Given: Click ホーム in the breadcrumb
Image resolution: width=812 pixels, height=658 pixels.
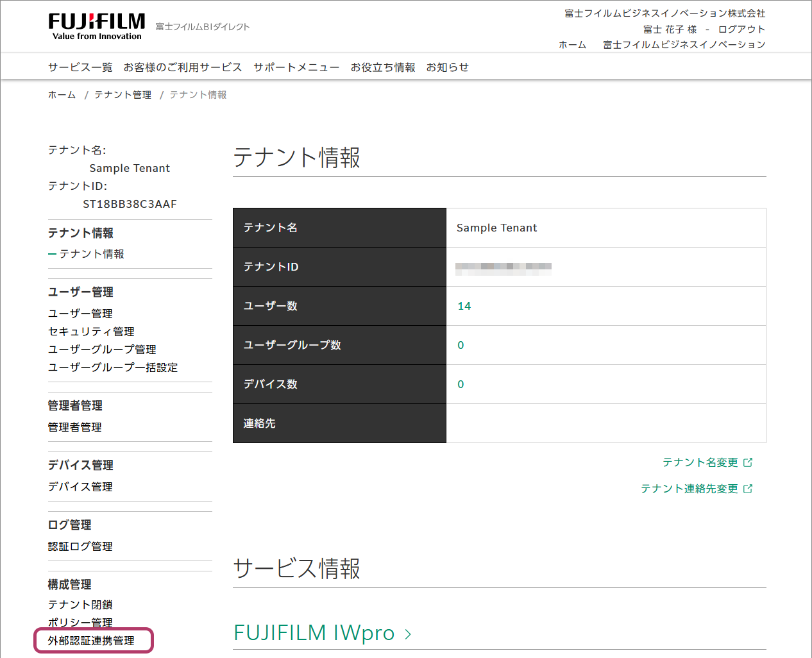Looking at the screenshot, I should (62, 95).
